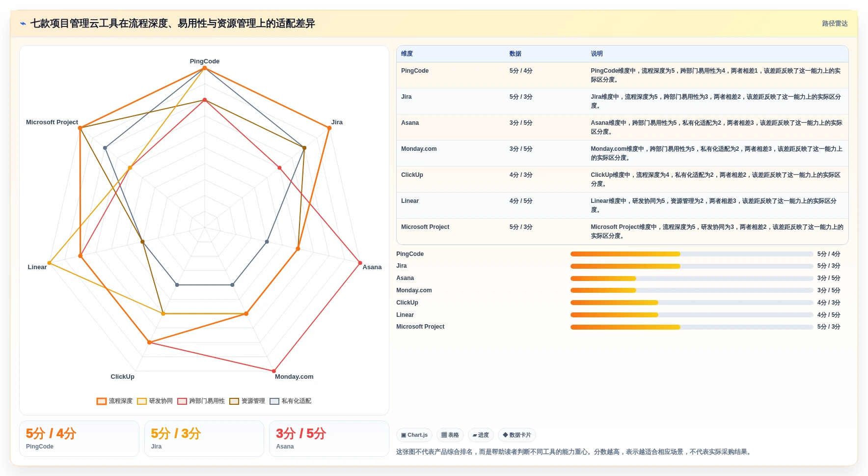Toggle the 资源管理 legend item
Viewport: 868px width, 476px height.
click(x=247, y=401)
